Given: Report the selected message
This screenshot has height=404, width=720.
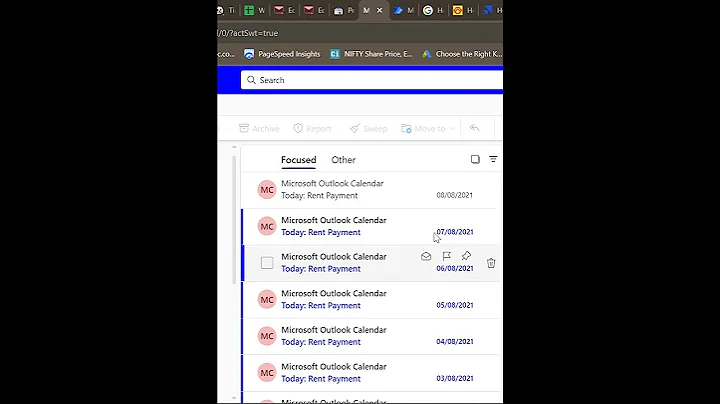Looking at the screenshot, I should pyautogui.click(x=312, y=129).
